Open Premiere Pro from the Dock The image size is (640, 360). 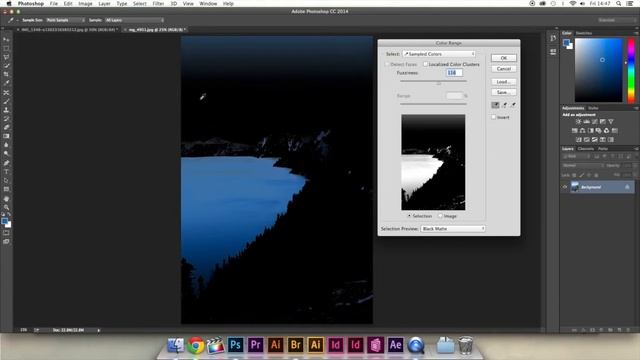(x=256, y=345)
